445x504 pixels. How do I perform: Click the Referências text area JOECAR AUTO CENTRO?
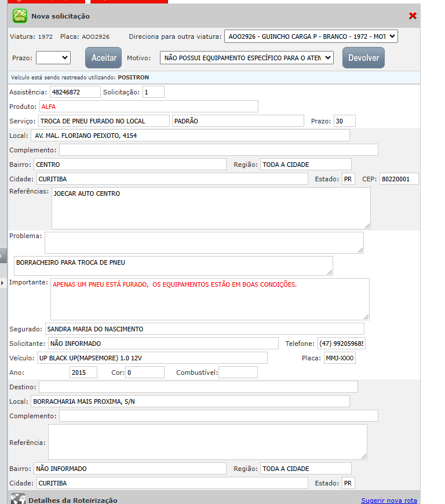(x=211, y=209)
